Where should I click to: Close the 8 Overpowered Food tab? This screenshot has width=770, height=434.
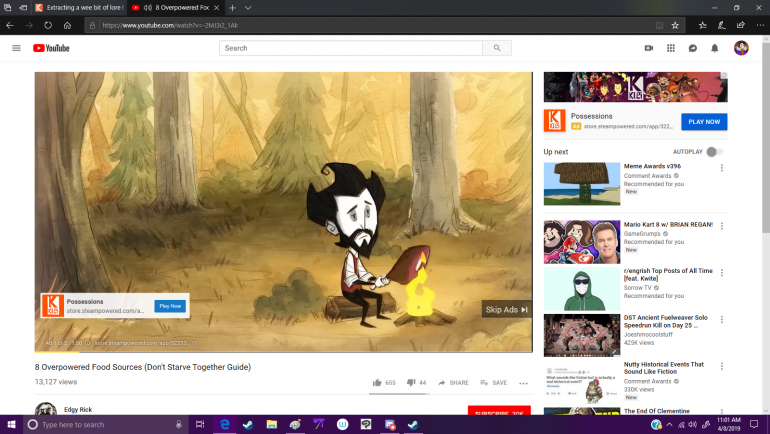tap(217, 8)
